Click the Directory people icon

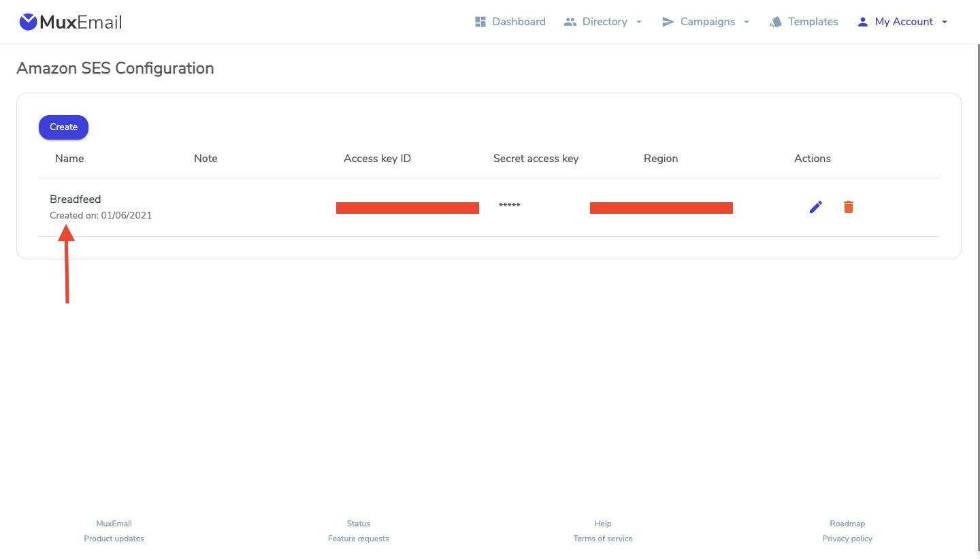coord(570,22)
